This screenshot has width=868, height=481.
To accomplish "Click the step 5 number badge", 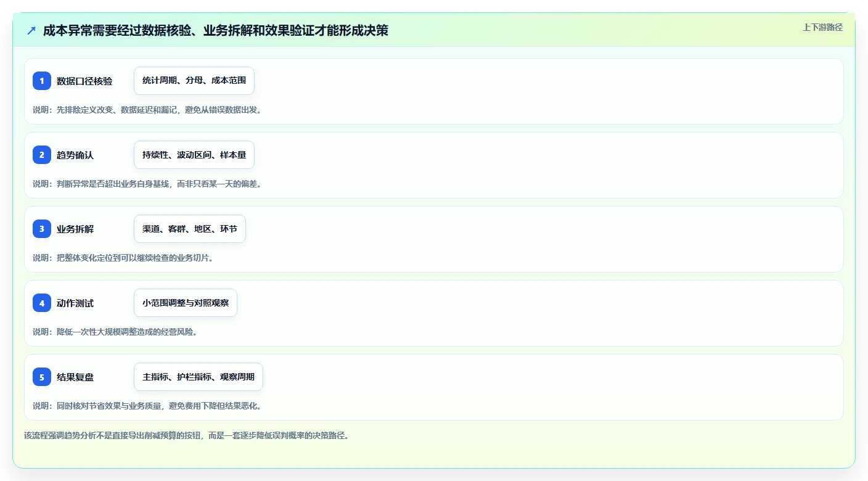I will pos(42,377).
